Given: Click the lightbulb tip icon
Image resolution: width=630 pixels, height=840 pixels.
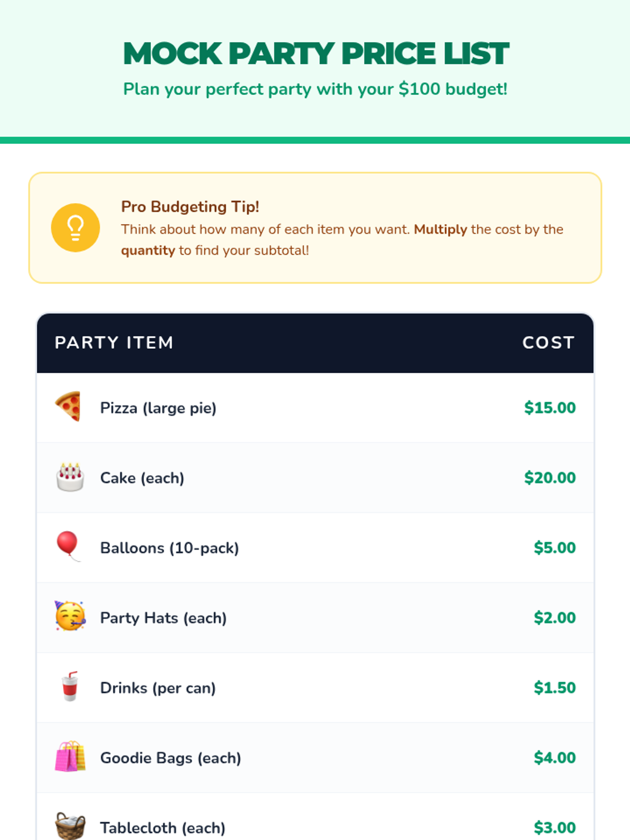Looking at the screenshot, I should click(75, 227).
